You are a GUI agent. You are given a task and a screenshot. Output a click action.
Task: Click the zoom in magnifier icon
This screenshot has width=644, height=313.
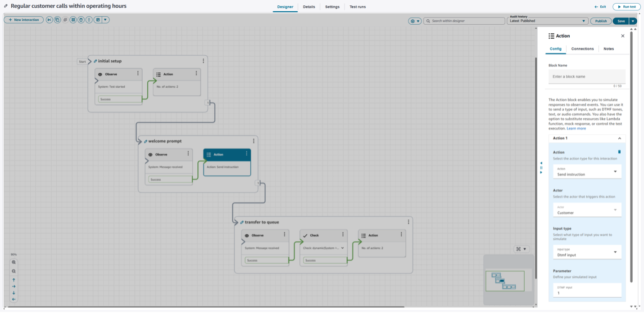point(14,262)
